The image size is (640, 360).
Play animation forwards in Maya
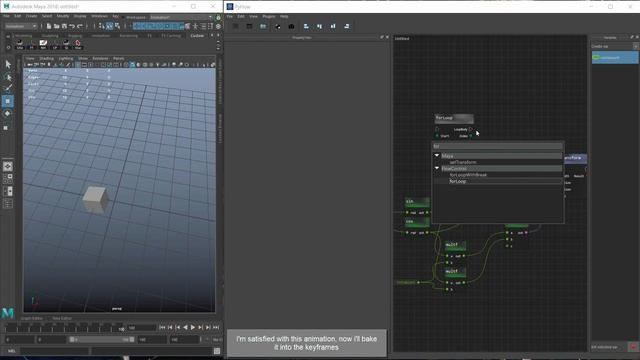193,327
